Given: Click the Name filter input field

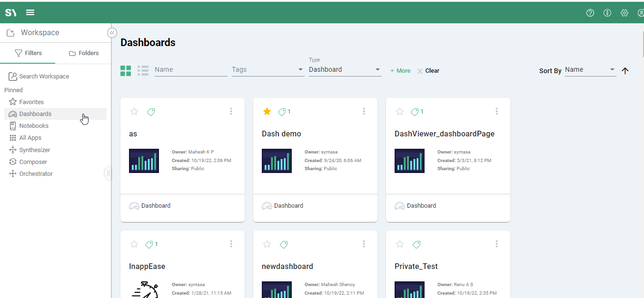Looking at the screenshot, I should coord(190,70).
